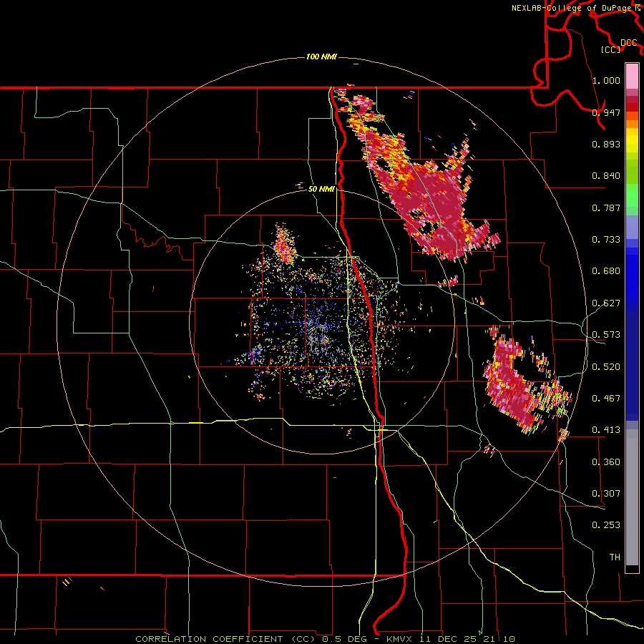644x644 pixels.
Task: Click the 0.733 color scale value
Action: [x=606, y=240]
